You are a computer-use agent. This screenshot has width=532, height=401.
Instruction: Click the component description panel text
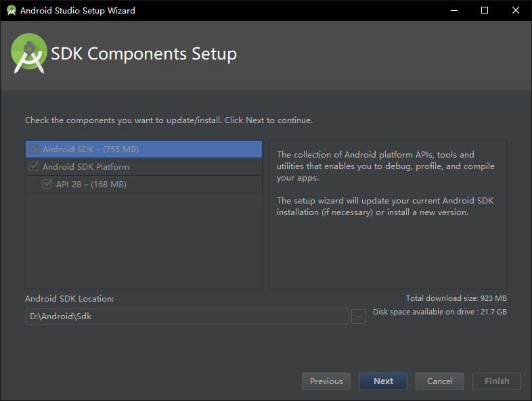click(385, 183)
